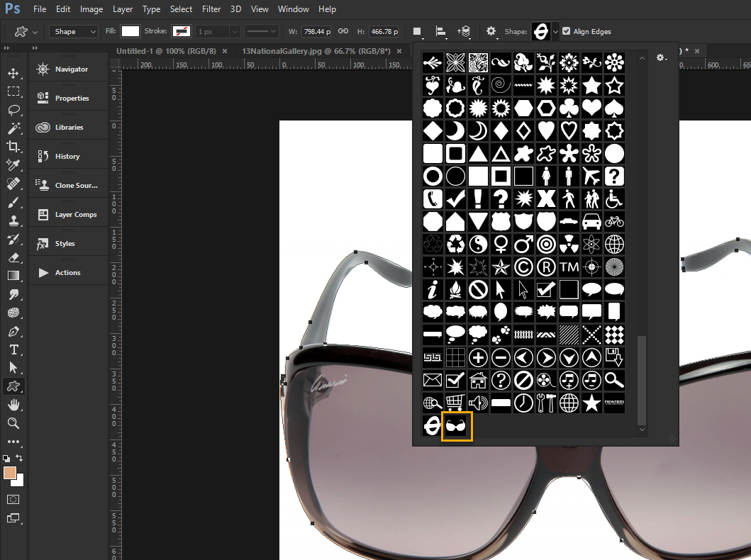Click the white Fill color swatch
The height and width of the screenshot is (560, 751).
[130, 32]
